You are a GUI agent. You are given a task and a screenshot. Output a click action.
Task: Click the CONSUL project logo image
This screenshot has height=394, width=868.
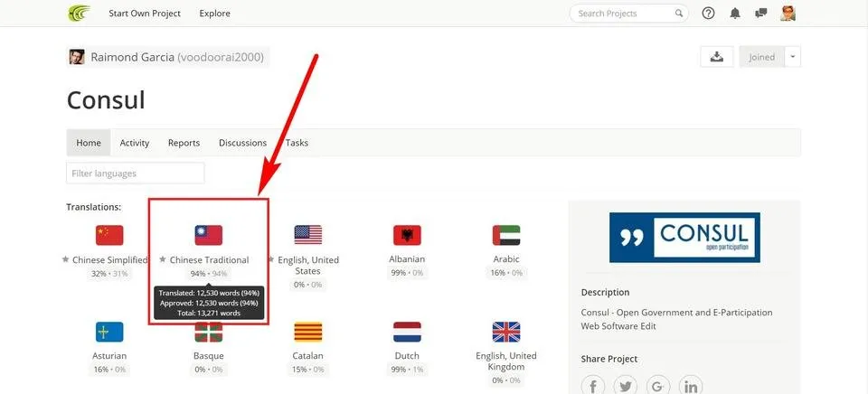pyautogui.click(x=684, y=238)
